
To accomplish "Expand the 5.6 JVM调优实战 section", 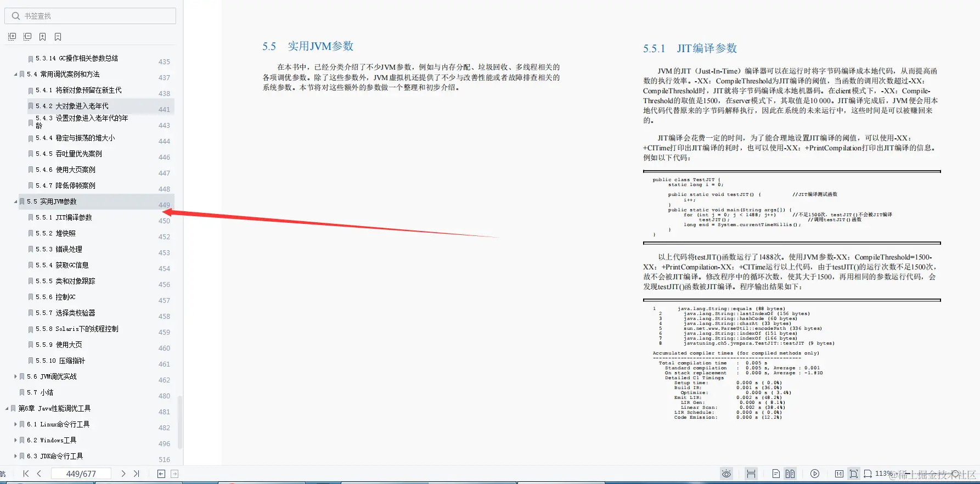I will tap(15, 376).
